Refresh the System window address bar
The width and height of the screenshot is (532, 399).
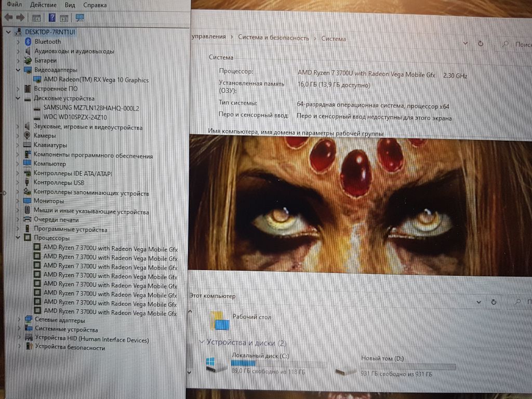click(x=481, y=44)
